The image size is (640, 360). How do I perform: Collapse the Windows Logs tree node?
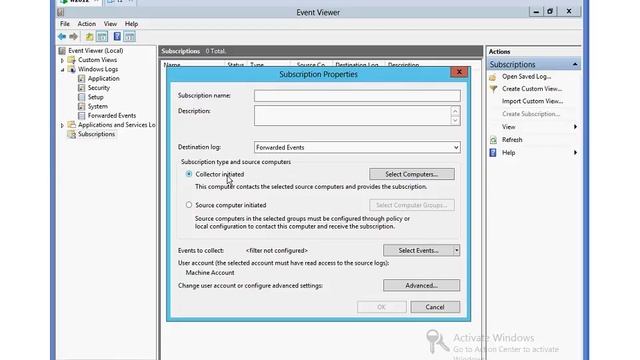tap(62, 70)
